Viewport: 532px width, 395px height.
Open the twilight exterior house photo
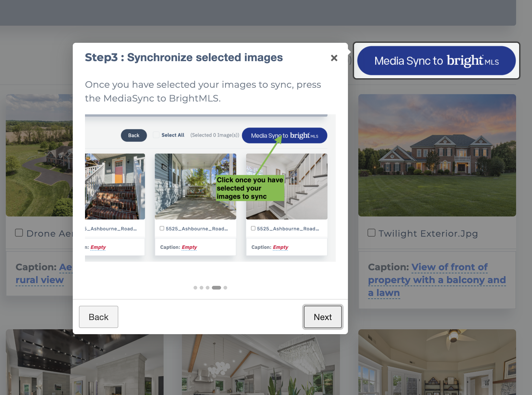point(437,155)
